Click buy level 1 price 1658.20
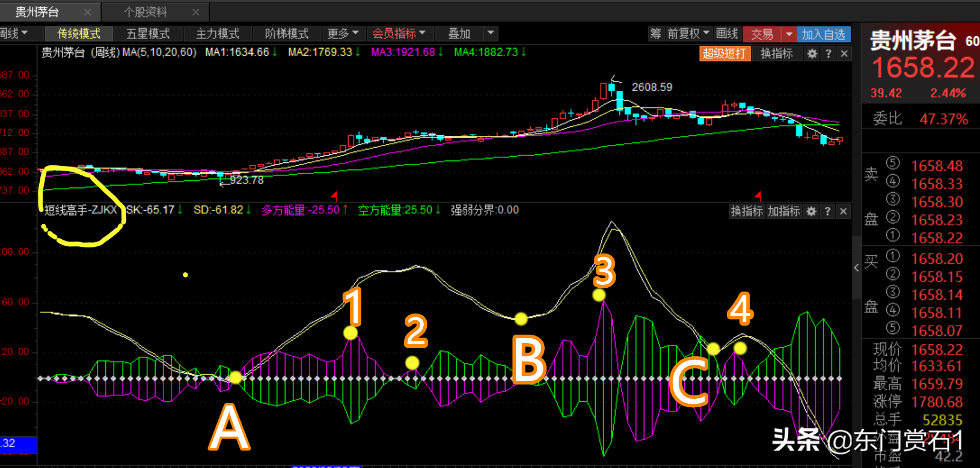This screenshot has width=980, height=468. [937, 259]
